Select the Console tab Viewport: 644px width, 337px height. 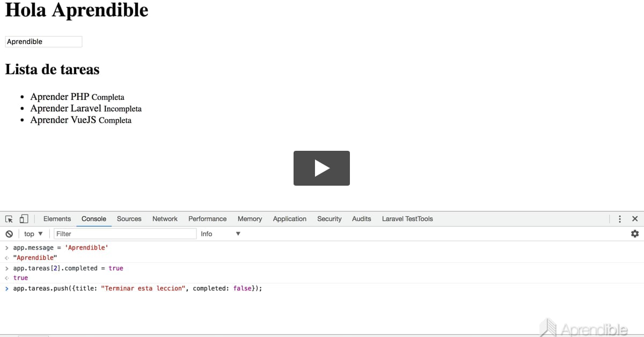tap(94, 219)
